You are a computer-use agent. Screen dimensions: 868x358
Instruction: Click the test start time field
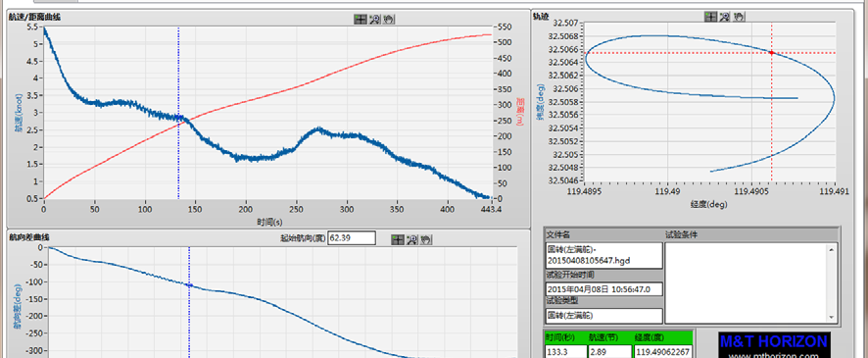click(603, 289)
